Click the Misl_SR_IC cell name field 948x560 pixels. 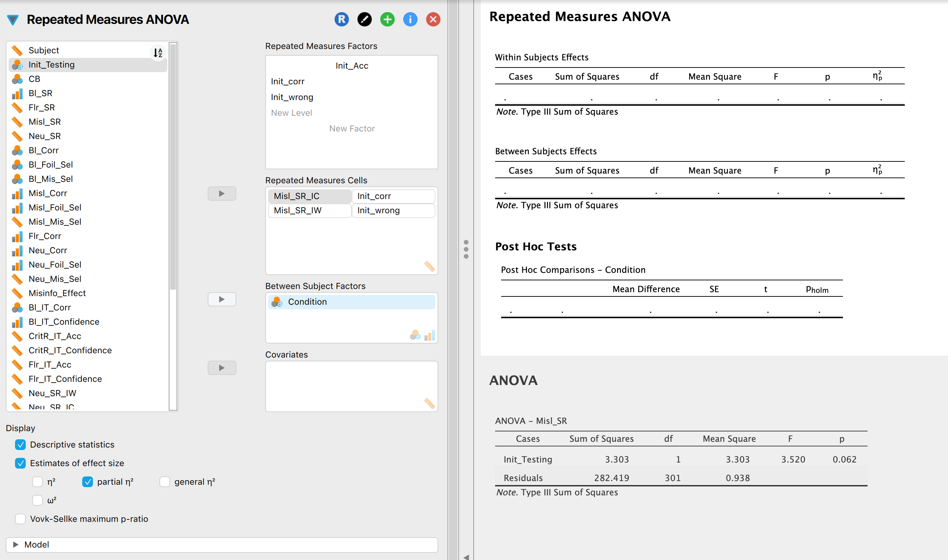click(x=309, y=196)
